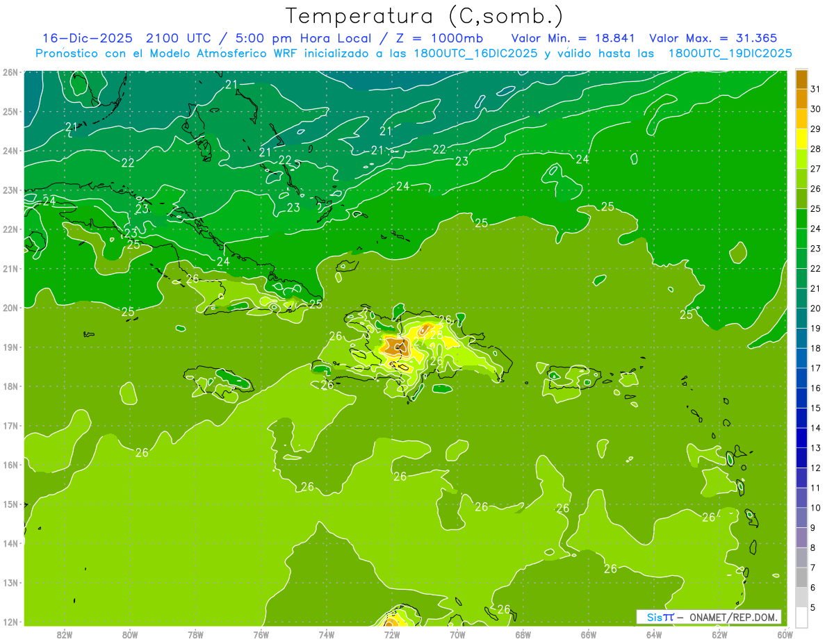
Task: Click the teal color bar segment between 19 and 20
Action: point(801,318)
